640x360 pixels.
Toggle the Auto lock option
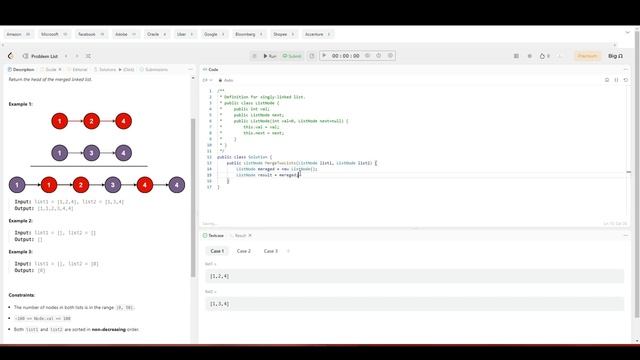226,80
